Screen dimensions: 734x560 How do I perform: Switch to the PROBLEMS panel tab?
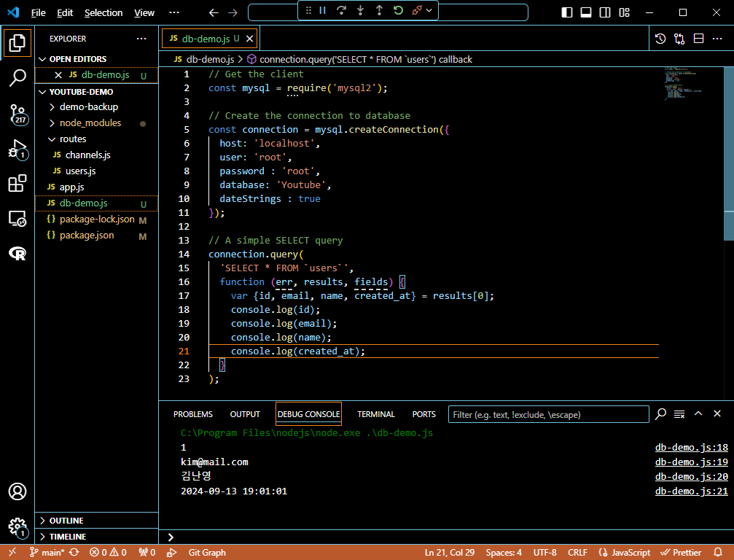pyautogui.click(x=193, y=414)
